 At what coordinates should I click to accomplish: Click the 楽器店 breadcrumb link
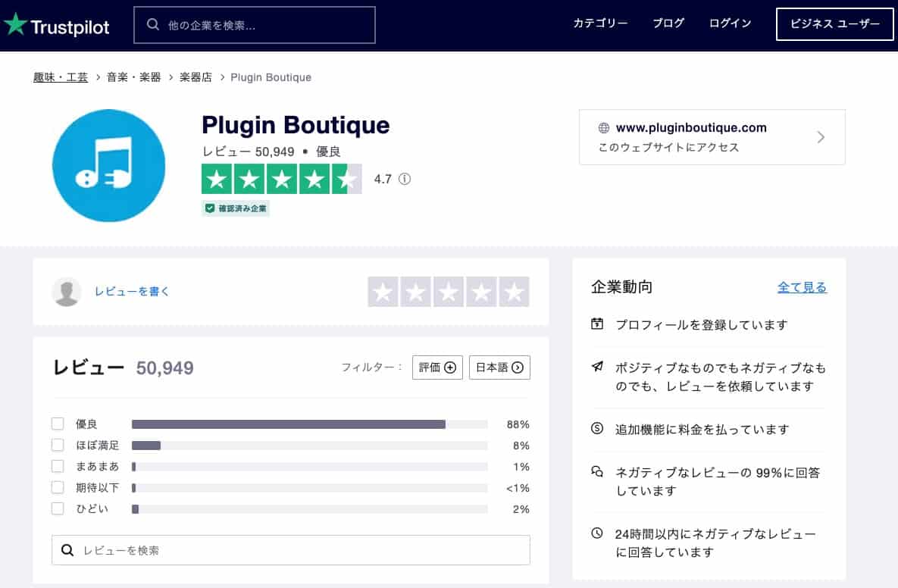(196, 77)
